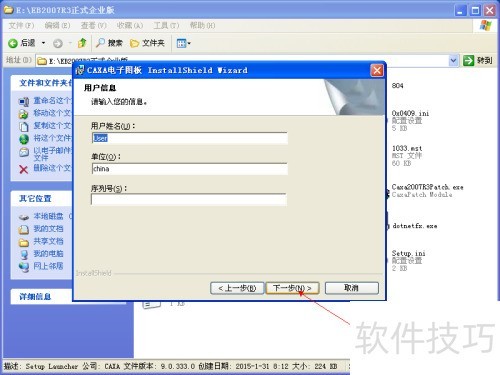
Task: Click the serial number input field
Action: 189,199
